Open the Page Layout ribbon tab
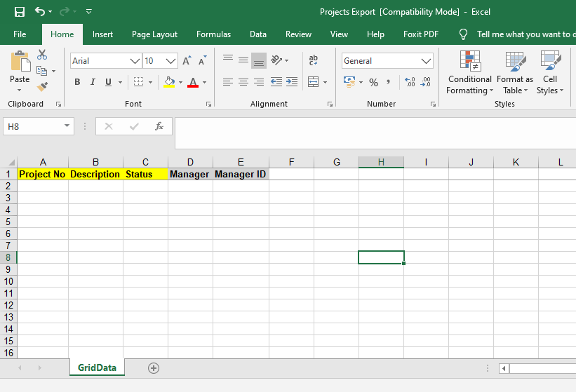Screen dimensions: 576x392 154,34
